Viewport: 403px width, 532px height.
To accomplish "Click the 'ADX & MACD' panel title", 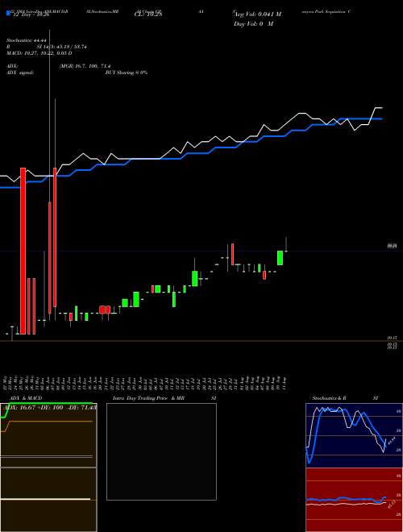I will click(x=26, y=398).
